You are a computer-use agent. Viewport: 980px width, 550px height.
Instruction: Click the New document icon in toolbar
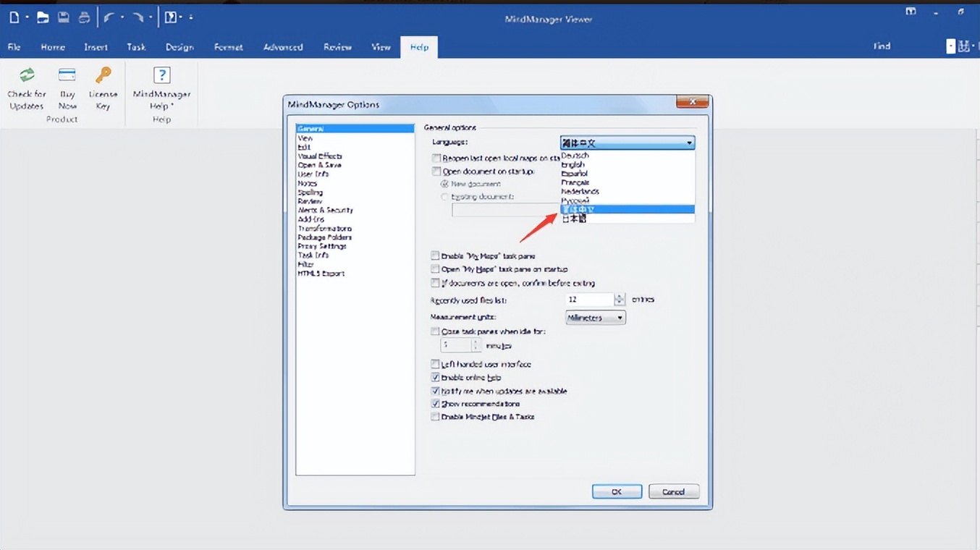(14, 17)
